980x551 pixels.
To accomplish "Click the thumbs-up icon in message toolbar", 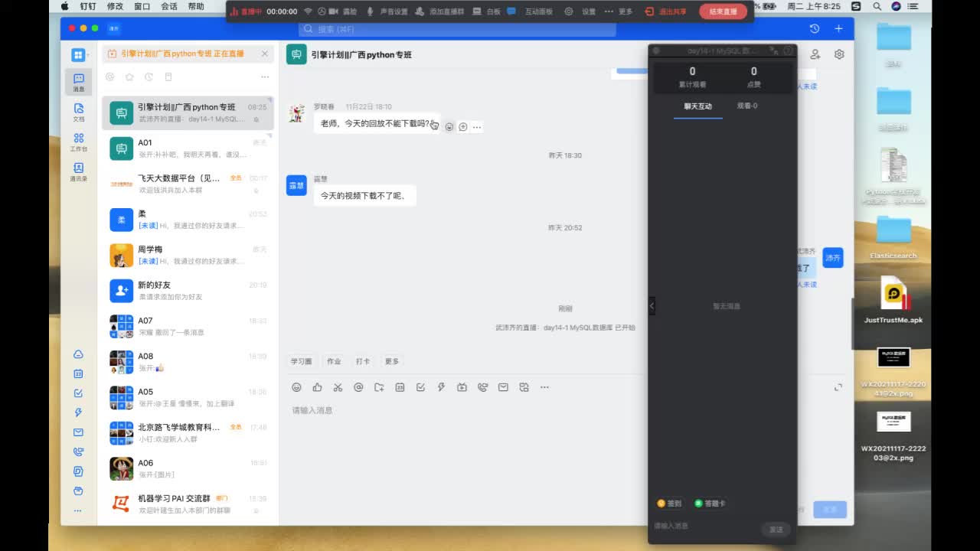I will (317, 387).
